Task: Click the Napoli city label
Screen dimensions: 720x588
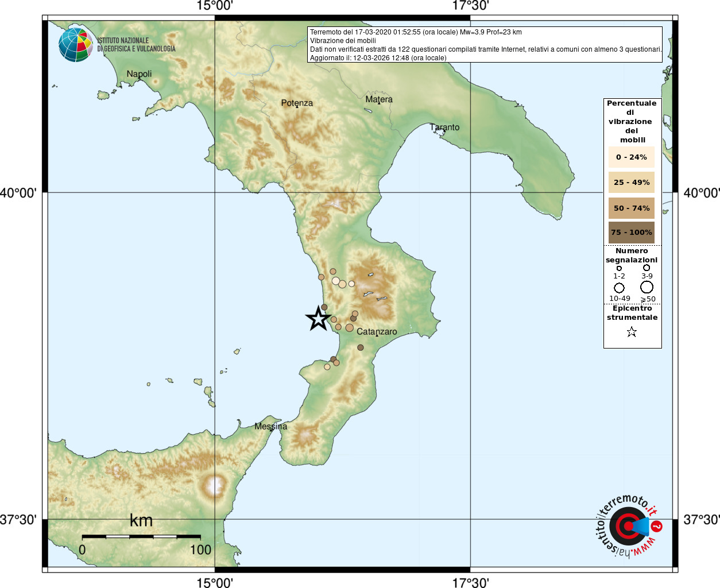Action: (x=139, y=74)
